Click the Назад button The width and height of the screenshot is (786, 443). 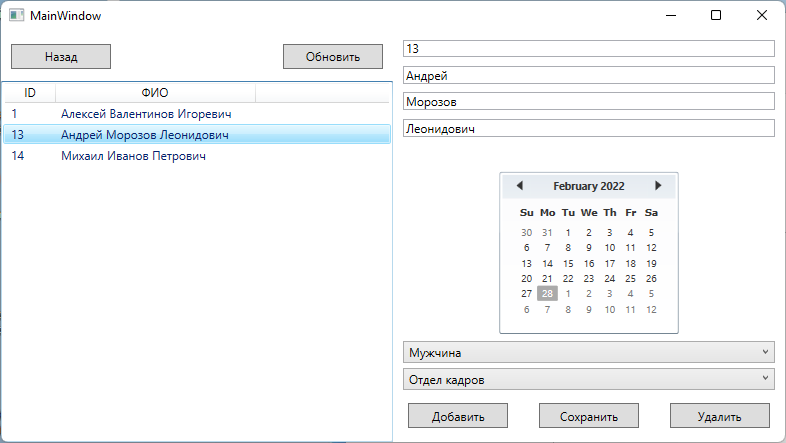[x=61, y=57]
